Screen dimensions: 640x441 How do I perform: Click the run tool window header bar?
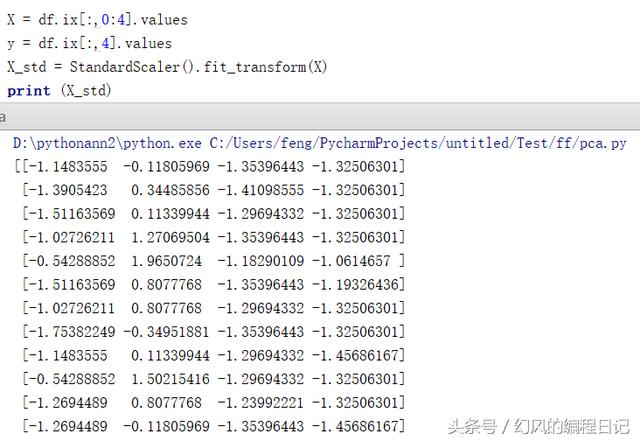click(x=320, y=116)
